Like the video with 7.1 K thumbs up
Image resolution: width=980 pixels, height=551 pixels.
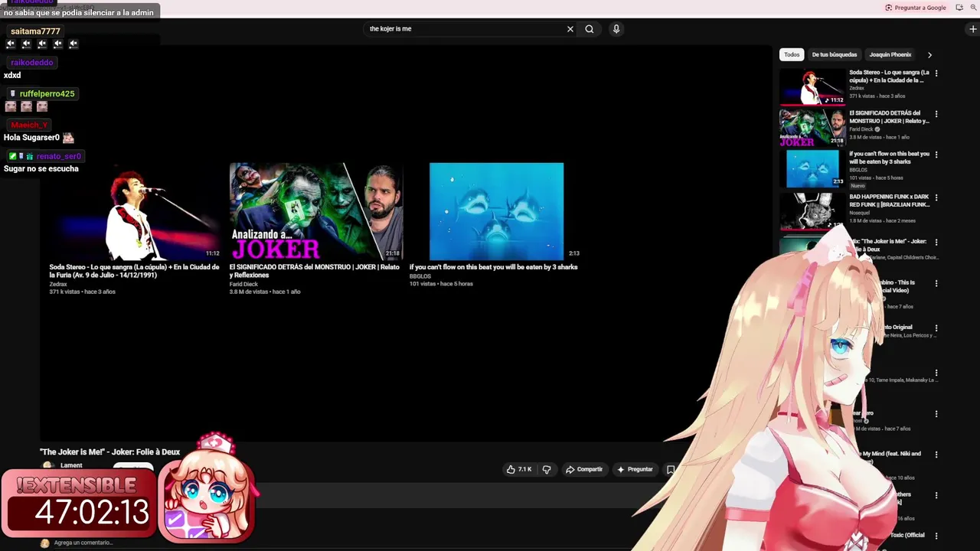[x=519, y=469]
